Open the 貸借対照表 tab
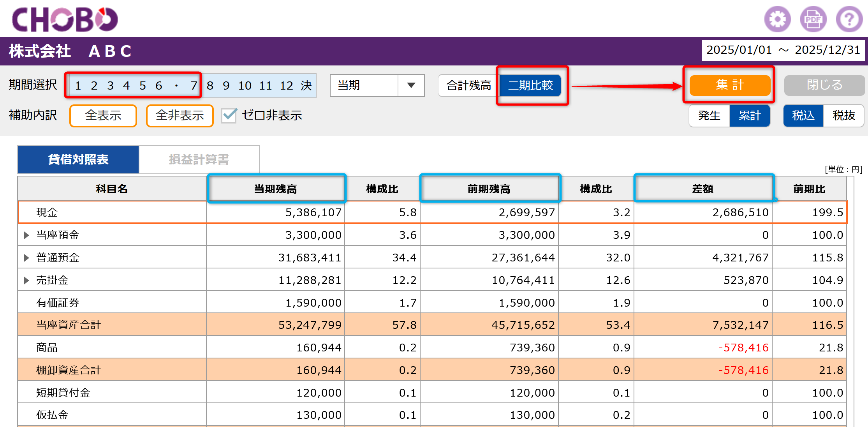The height and width of the screenshot is (427, 868). click(x=78, y=159)
